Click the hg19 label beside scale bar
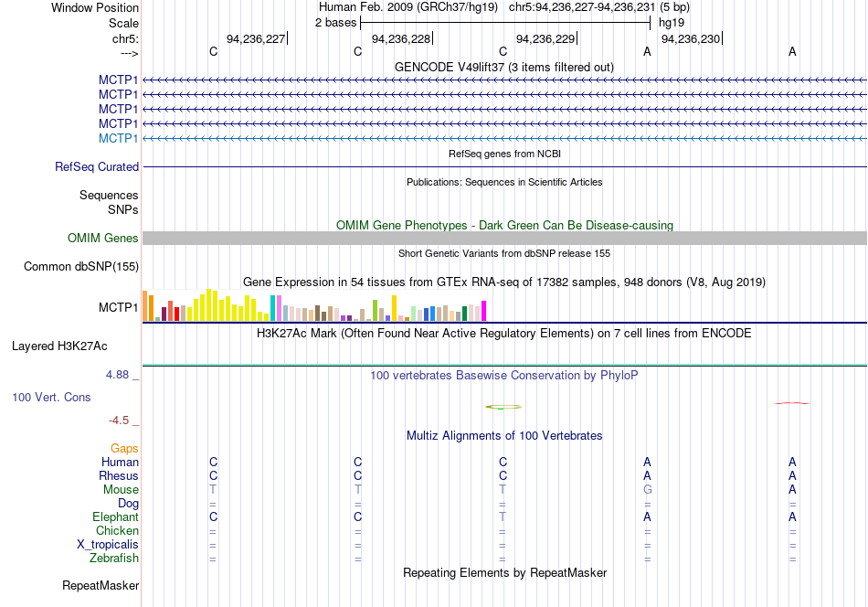Image resolution: width=868 pixels, height=607 pixels. pos(672,23)
